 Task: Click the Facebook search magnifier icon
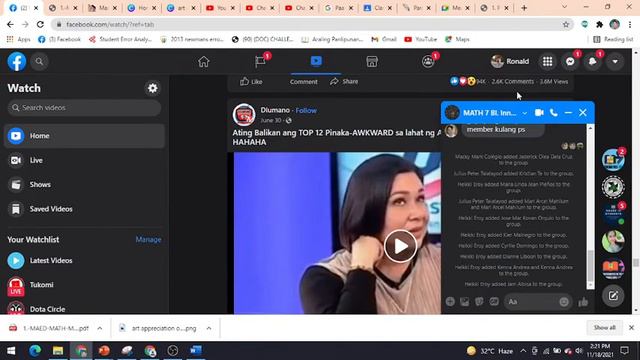pyautogui.click(x=39, y=62)
